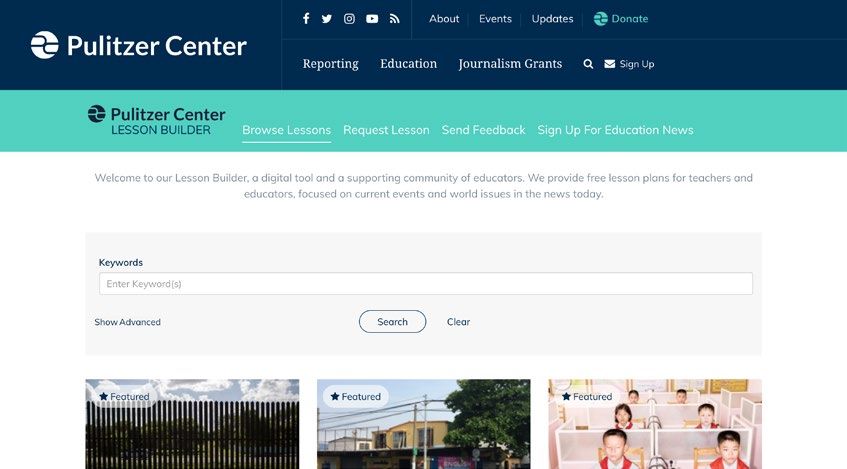Image resolution: width=847 pixels, height=469 pixels.
Task: Go to Request Lesson tab
Action: point(386,130)
